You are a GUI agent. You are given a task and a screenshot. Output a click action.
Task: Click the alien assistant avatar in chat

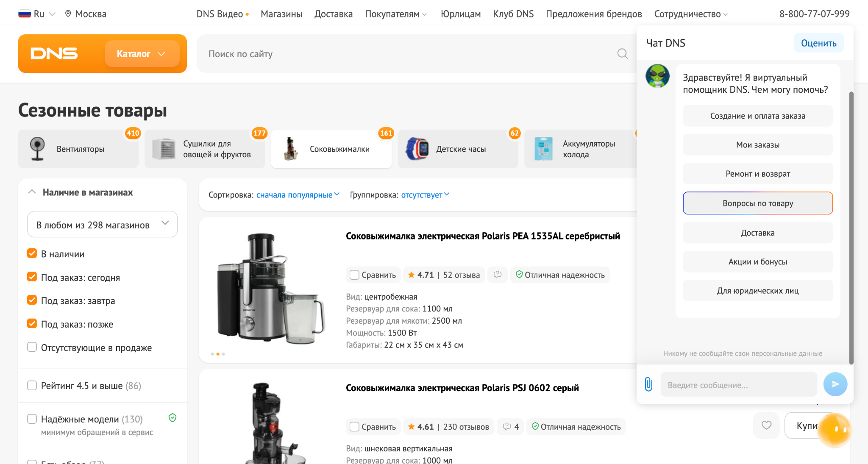pyautogui.click(x=657, y=76)
